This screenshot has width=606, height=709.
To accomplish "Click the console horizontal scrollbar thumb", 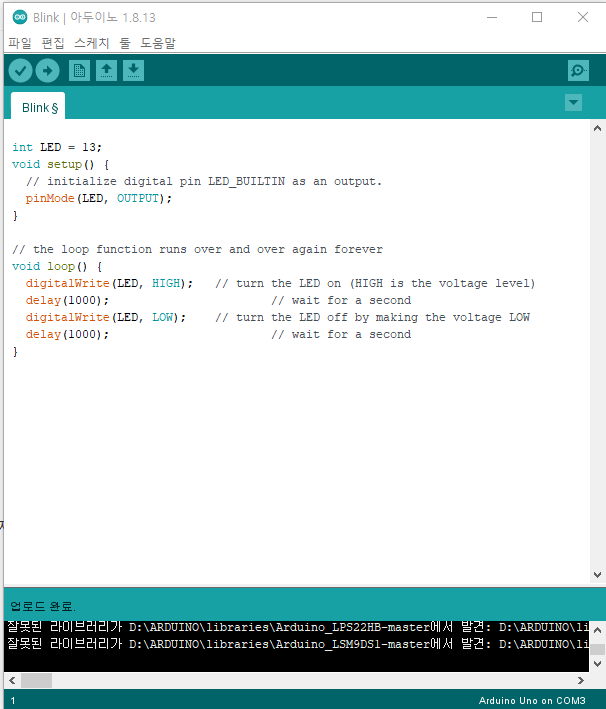I will tap(37, 680).
